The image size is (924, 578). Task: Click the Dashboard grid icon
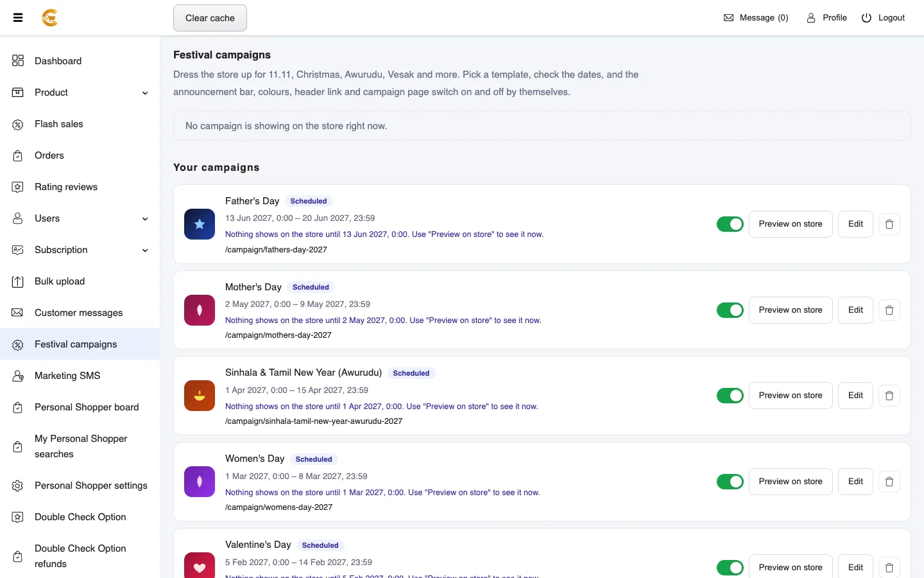pos(18,61)
